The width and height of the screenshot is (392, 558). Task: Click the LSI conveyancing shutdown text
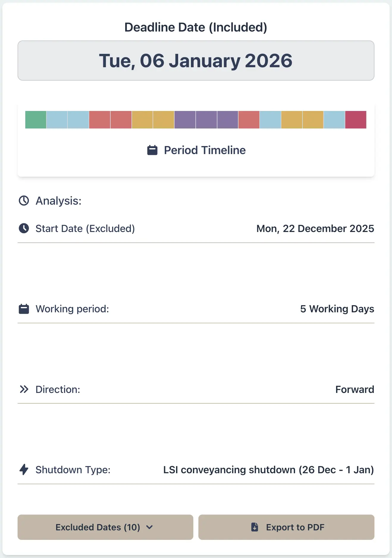[x=268, y=470]
